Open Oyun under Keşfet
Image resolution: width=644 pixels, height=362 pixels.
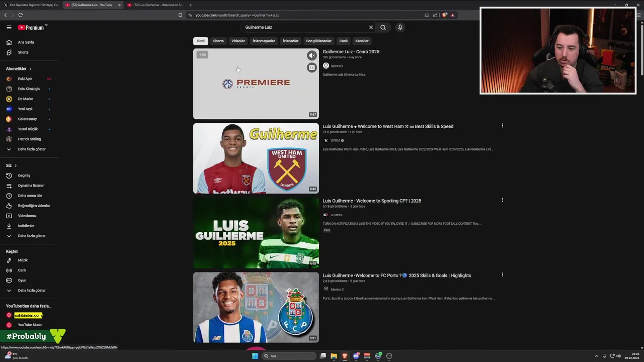click(29, 281)
